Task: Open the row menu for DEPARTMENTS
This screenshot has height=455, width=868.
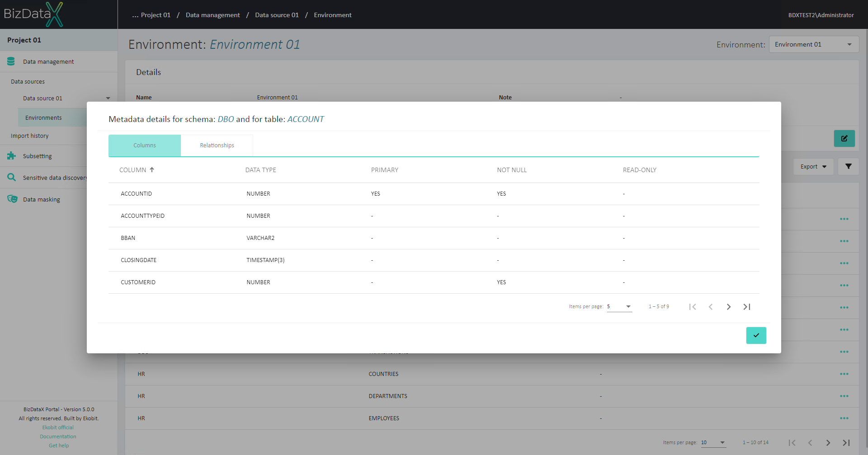Action: click(844, 396)
